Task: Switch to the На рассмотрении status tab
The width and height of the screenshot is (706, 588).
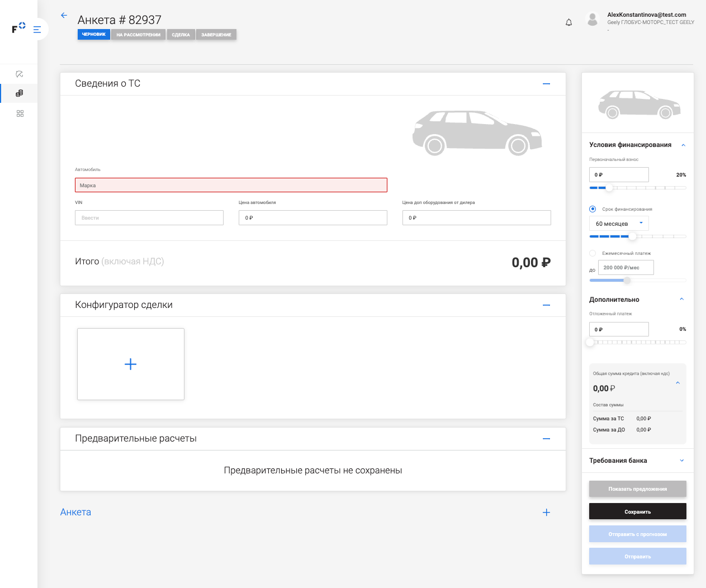Action: [x=138, y=35]
